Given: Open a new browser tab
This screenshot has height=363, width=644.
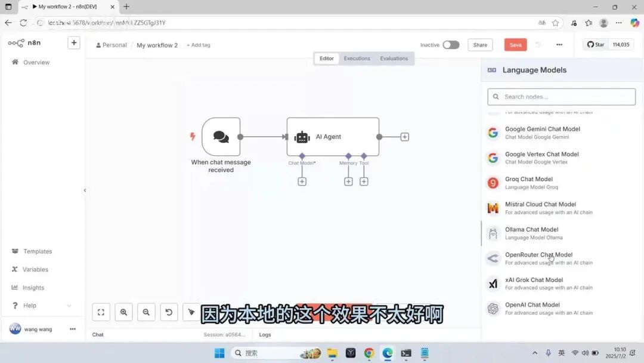Looking at the screenshot, I should coord(126,7).
